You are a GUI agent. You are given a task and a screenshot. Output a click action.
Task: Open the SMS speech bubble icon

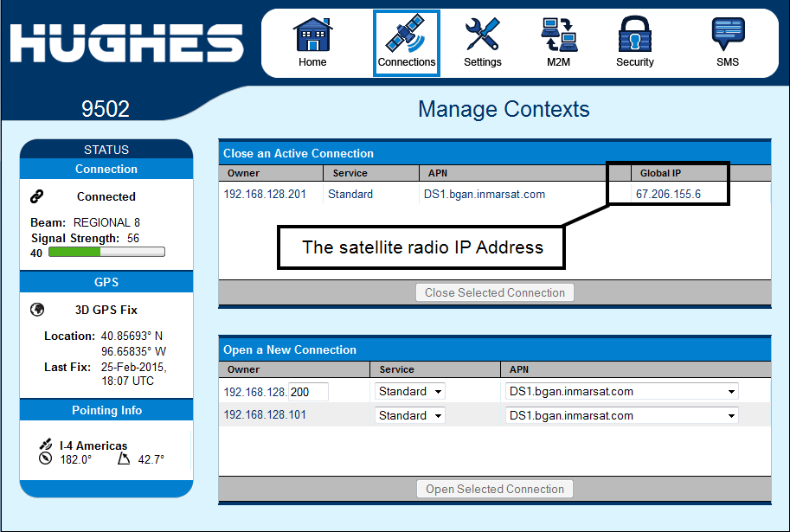click(727, 36)
